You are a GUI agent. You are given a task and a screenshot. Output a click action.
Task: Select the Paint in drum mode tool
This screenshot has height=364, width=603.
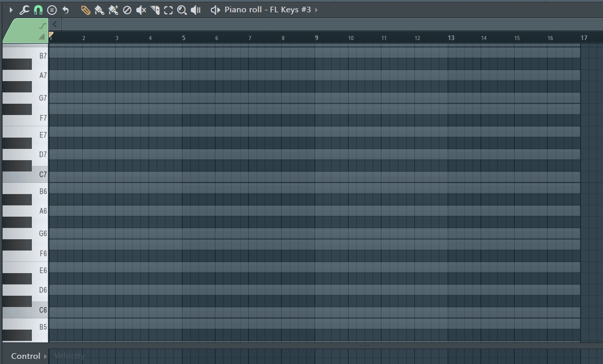pyautogui.click(x=113, y=9)
